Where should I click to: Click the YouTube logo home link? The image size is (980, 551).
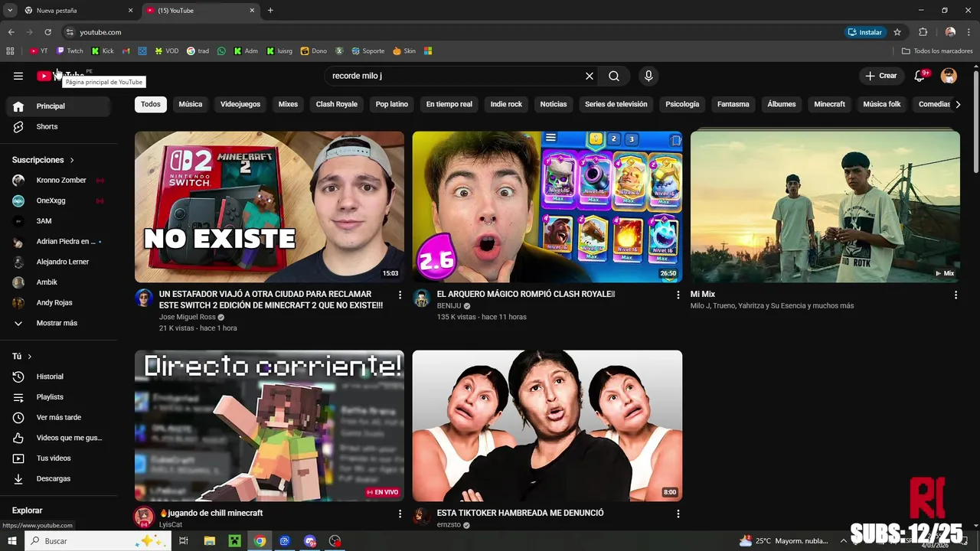pos(60,76)
